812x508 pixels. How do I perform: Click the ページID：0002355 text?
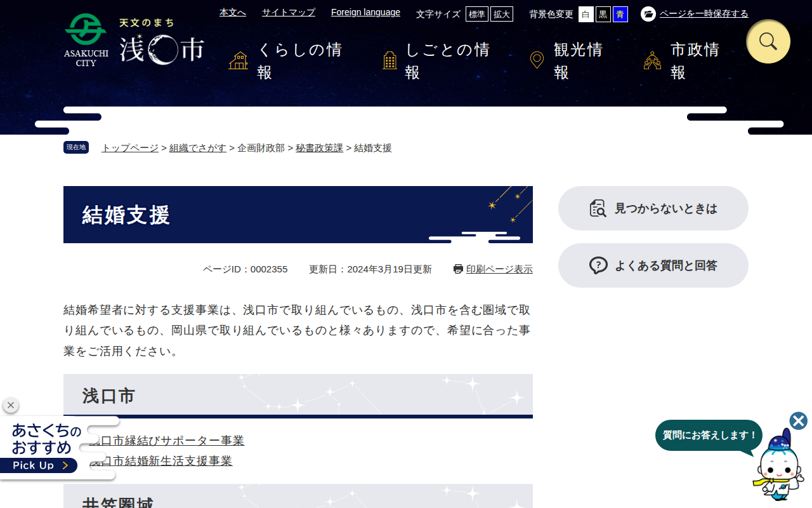click(x=246, y=269)
